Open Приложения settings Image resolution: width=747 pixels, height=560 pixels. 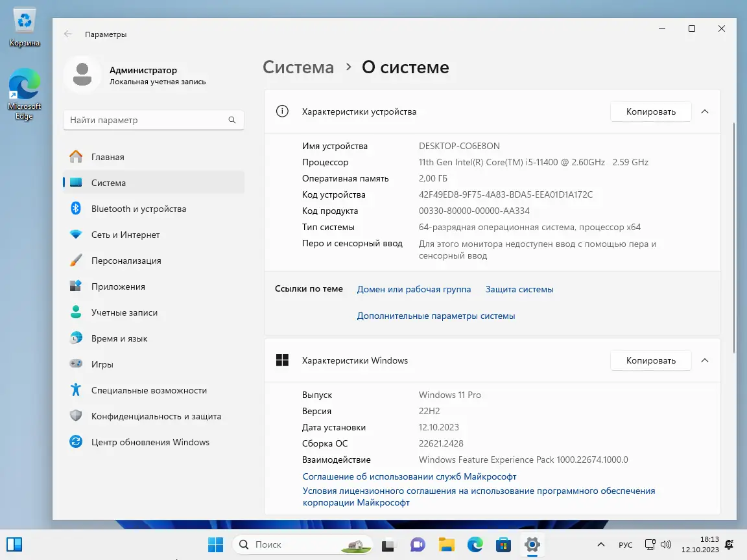pyautogui.click(x=154, y=286)
